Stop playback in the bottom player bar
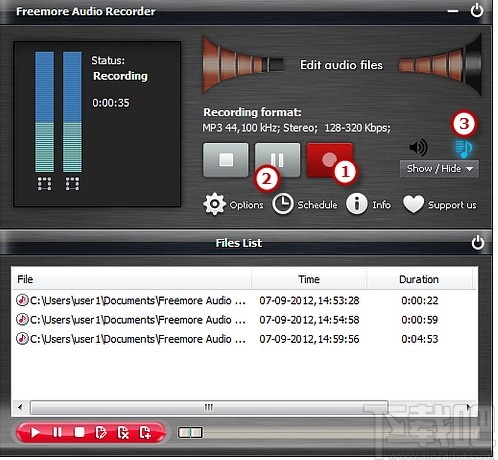 79,433
